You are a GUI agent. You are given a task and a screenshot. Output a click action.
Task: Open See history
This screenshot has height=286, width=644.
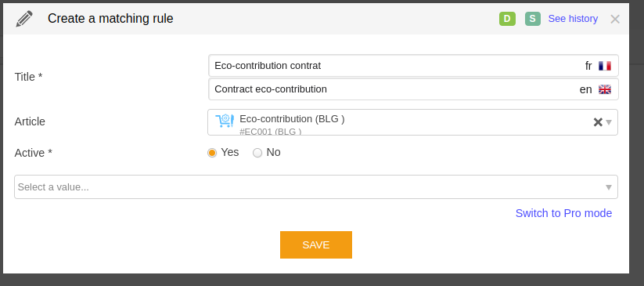[573, 19]
